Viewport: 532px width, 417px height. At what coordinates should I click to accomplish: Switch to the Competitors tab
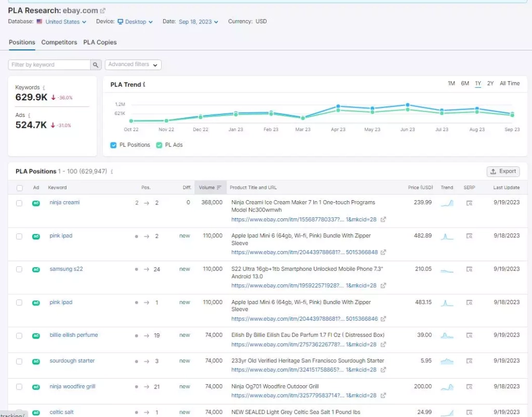59,43
